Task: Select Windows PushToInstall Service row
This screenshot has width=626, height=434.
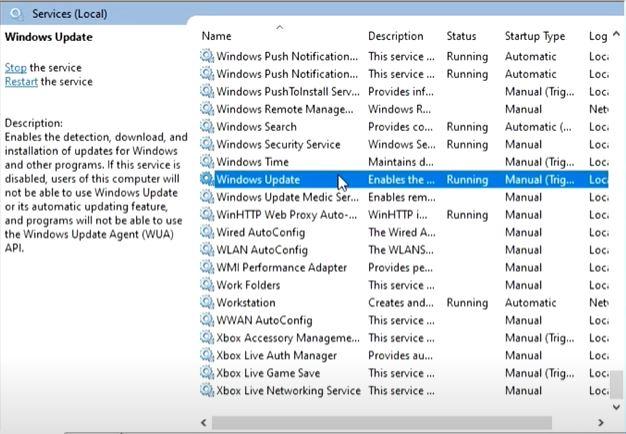Action: [404, 91]
